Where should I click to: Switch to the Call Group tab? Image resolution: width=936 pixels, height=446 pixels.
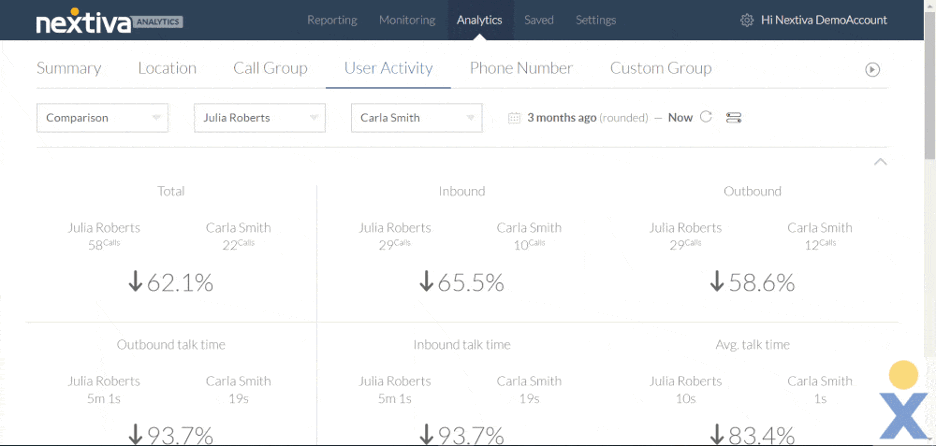(270, 68)
